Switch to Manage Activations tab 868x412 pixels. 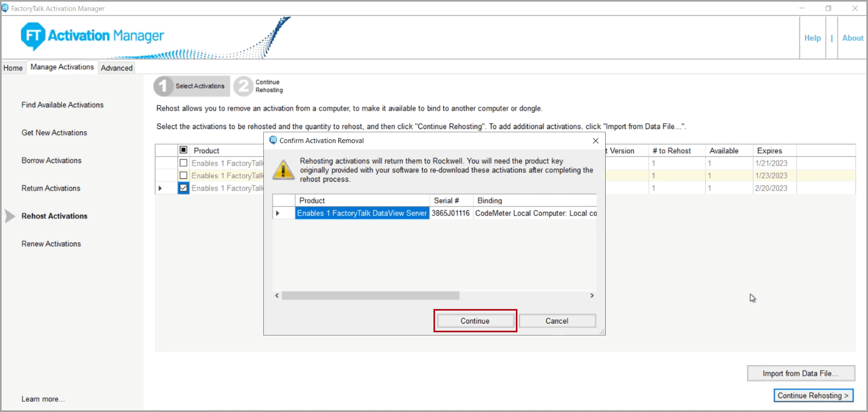(x=62, y=67)
